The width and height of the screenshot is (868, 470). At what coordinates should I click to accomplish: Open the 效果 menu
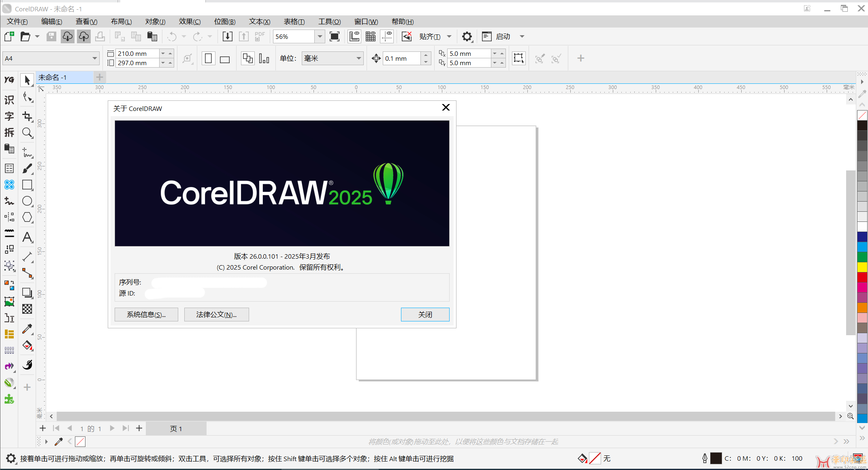[x=190, y=21]
